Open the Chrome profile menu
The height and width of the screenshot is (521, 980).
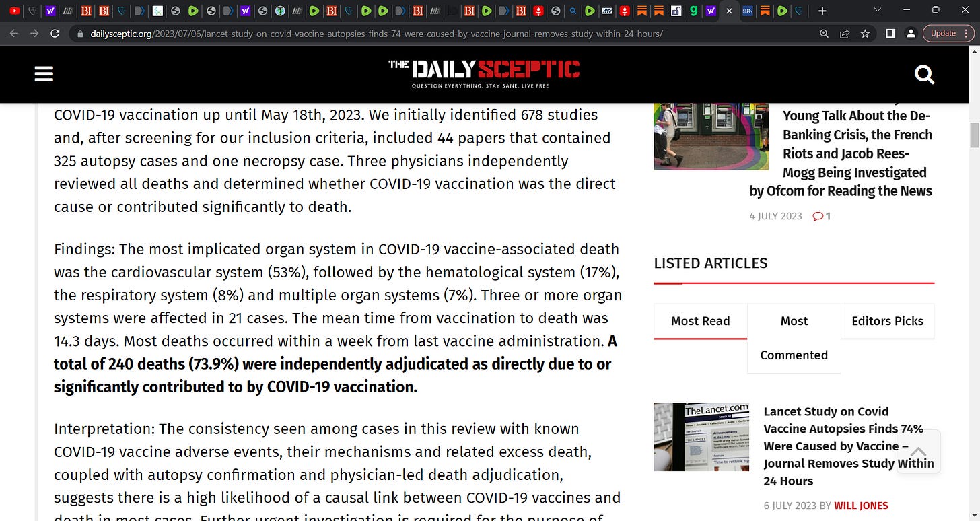[911, 33]
